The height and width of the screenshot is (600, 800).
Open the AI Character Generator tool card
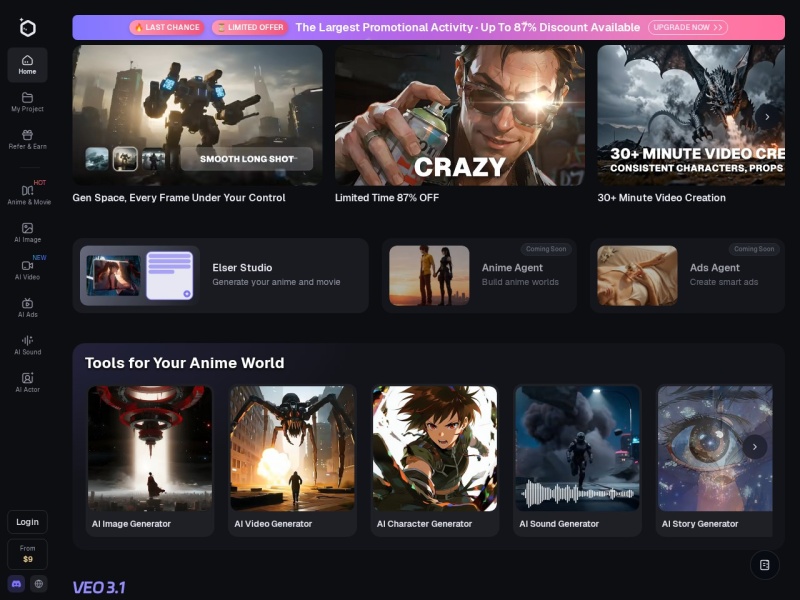point(435,461)
